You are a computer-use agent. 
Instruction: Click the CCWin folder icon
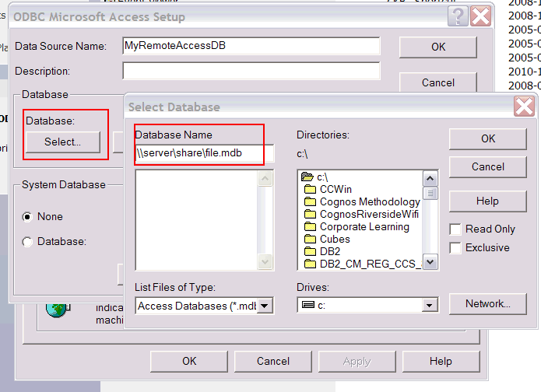tap(310, 189)
